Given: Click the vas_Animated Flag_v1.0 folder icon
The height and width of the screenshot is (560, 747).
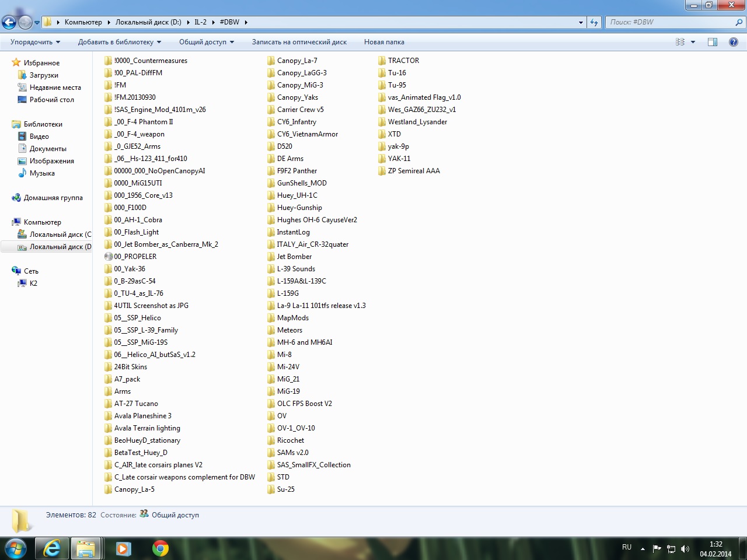Looking at the screenshot, I should (x=382, y=97).
